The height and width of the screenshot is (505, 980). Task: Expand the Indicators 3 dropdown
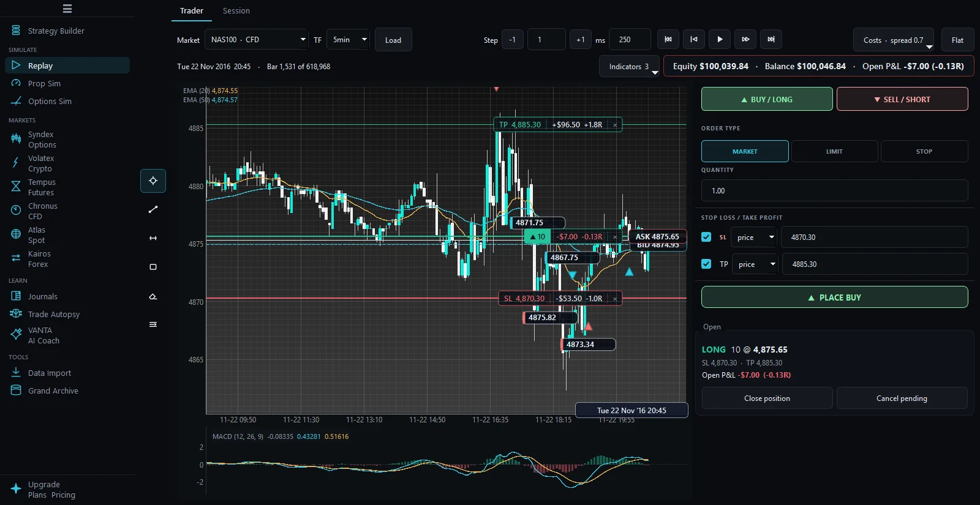click(629, 66)
